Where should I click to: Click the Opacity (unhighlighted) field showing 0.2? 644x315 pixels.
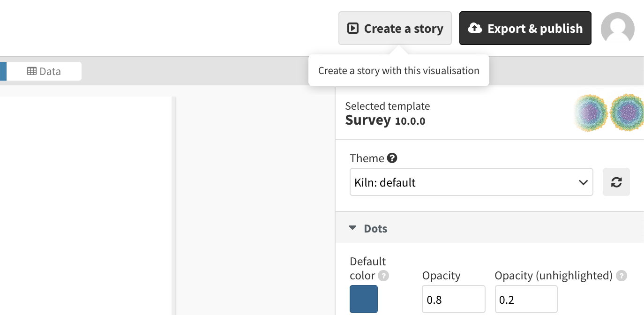[526, 299]
